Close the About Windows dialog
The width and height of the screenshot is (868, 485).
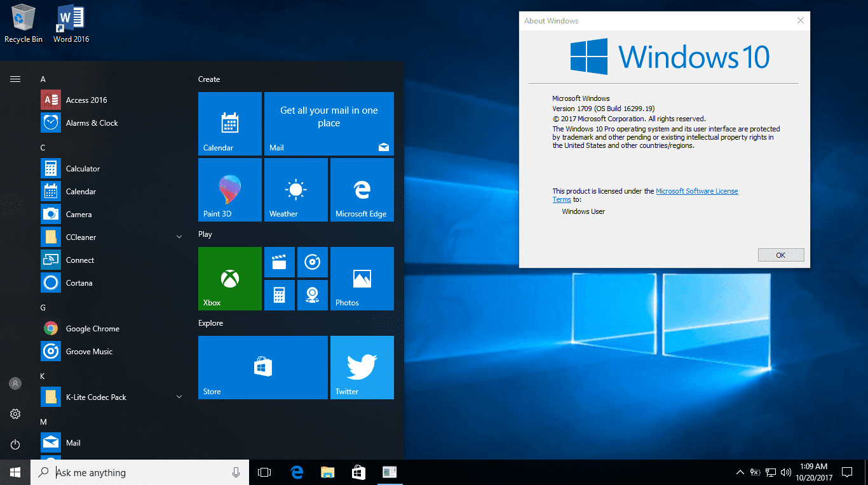coord(801,21)
